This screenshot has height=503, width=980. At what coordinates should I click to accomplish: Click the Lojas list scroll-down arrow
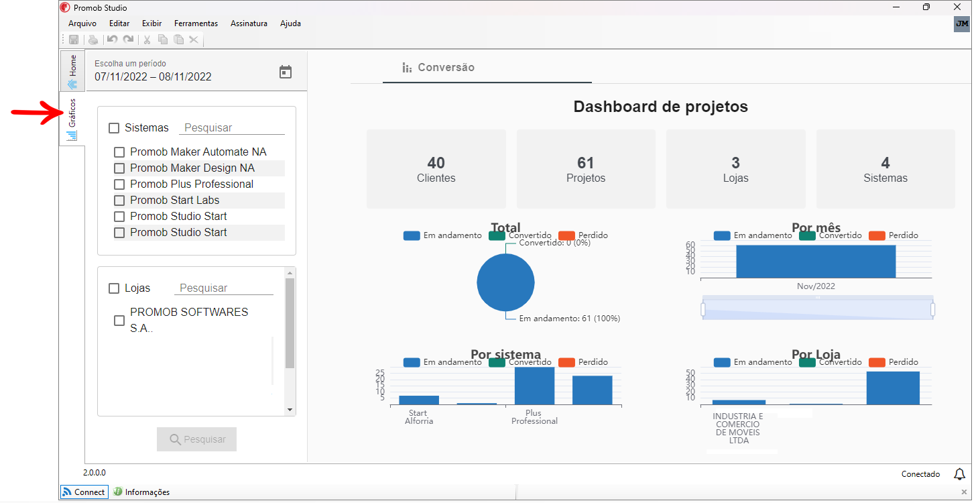(290, 410)
